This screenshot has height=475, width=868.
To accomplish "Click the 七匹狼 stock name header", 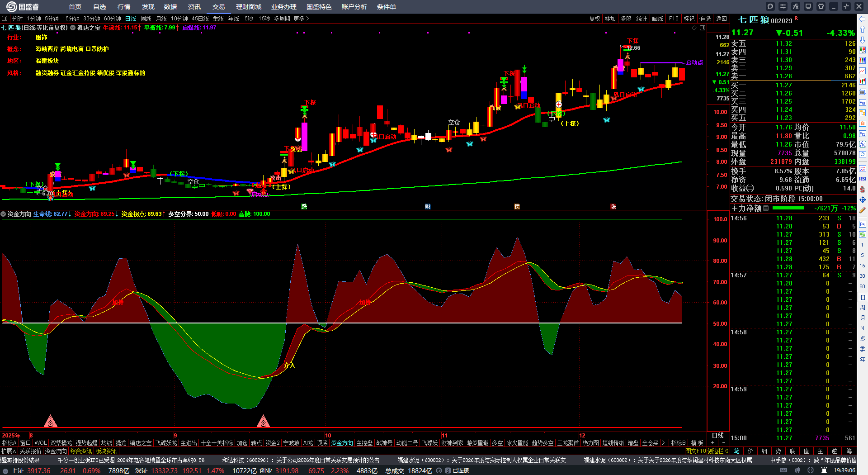I will pos(754,20).
